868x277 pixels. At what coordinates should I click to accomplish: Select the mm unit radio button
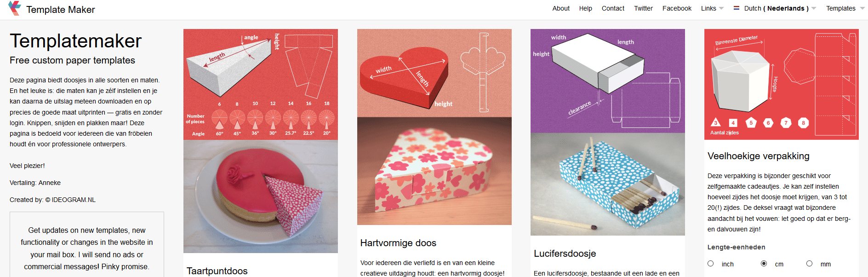810,264
